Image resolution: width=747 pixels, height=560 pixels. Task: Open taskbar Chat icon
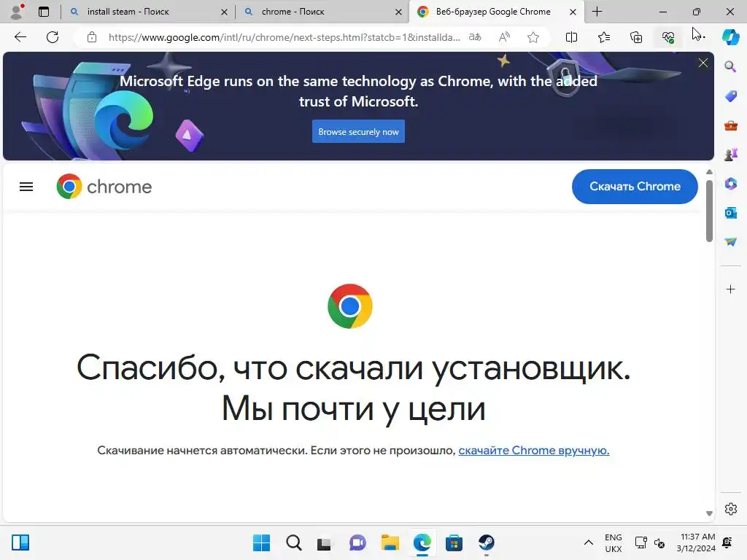[x=357, y=542]
